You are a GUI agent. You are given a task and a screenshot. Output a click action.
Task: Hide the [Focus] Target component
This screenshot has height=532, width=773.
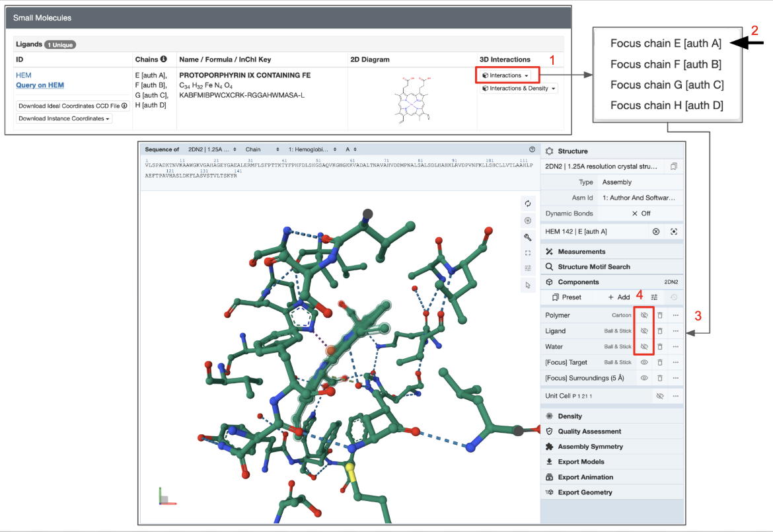tap(644, 362)
